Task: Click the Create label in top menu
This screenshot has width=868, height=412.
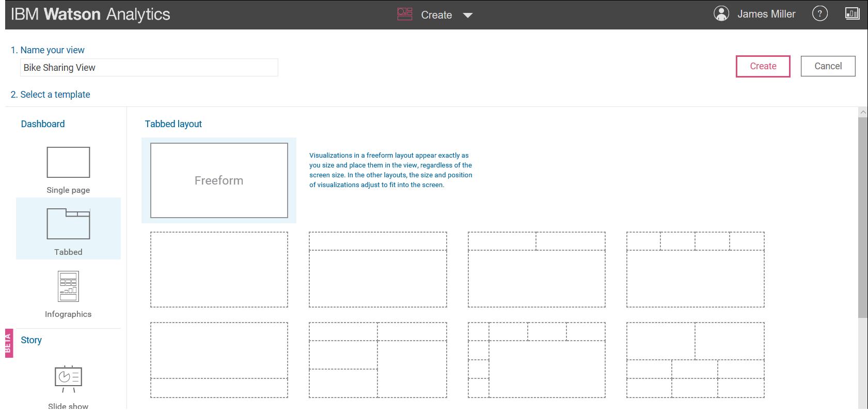Action: tap(436, 15)
